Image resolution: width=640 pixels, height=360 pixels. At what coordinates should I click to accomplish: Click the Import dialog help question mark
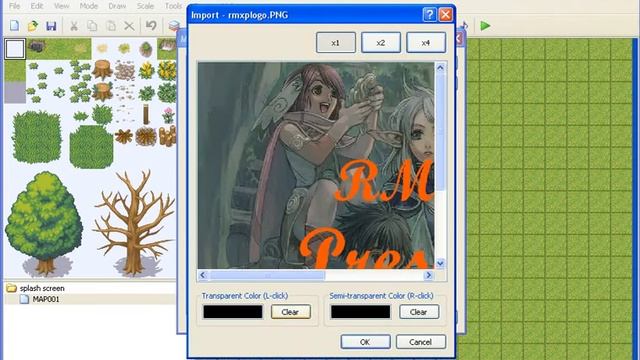click(x=429, y=15)
